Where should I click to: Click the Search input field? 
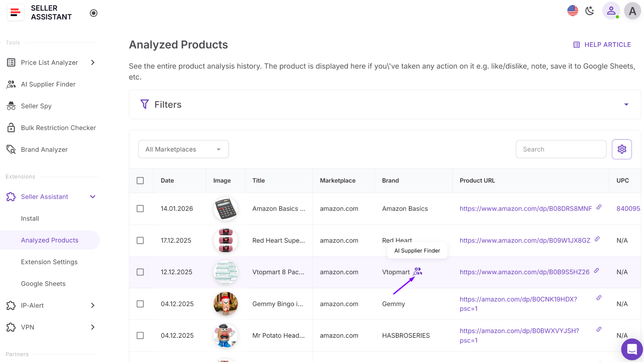coord(561,149)
